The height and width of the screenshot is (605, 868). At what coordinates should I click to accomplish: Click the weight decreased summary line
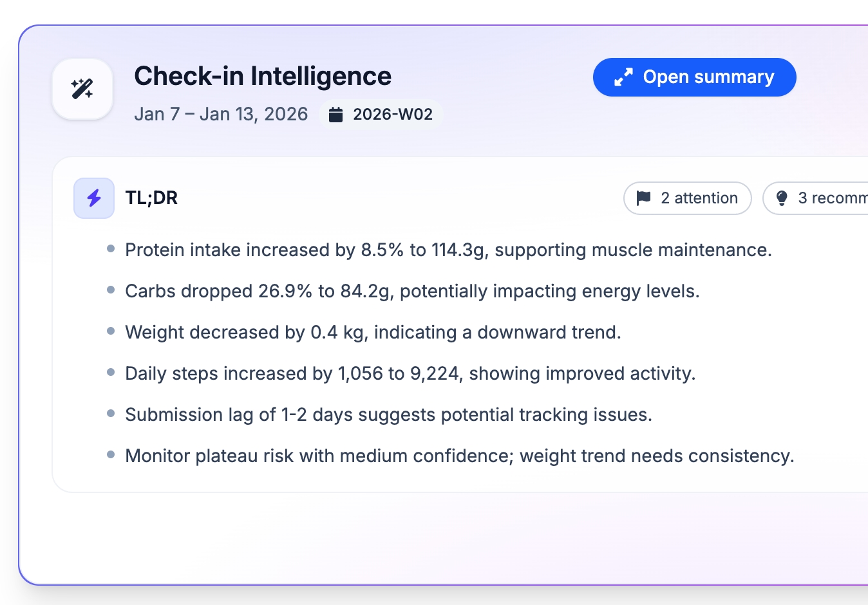click(x=373, y=332)
